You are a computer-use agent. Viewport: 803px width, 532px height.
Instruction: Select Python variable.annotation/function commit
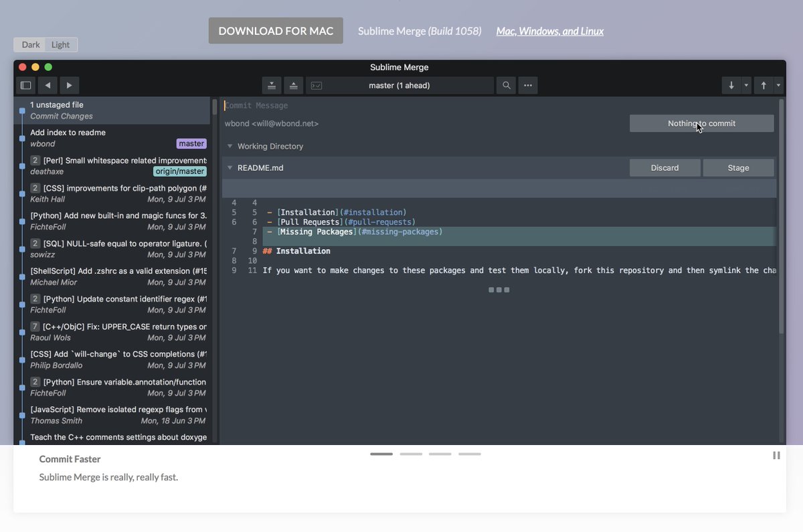click(112, 387)
